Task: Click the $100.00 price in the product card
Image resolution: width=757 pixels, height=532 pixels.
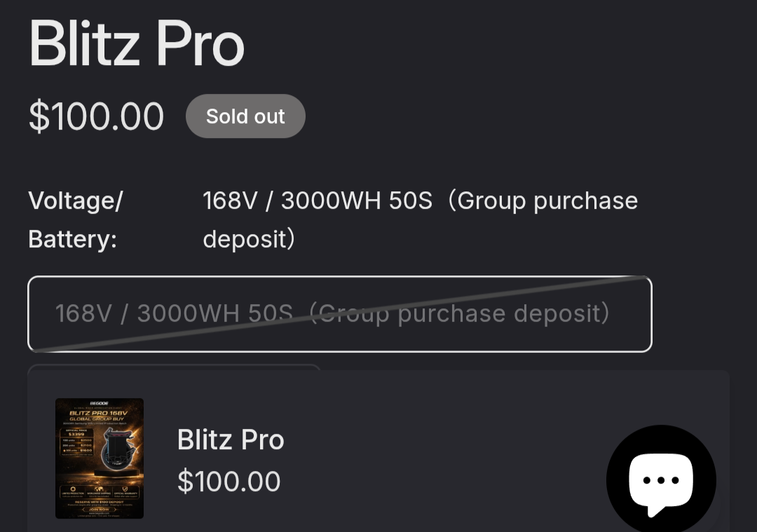Action: pos(229,482)
